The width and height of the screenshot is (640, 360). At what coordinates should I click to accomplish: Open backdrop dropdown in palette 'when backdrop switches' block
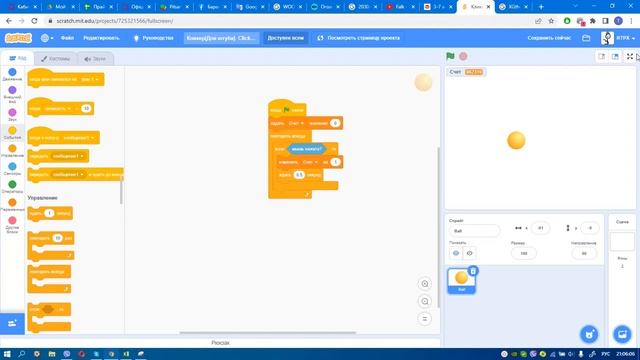coord(91,79)
